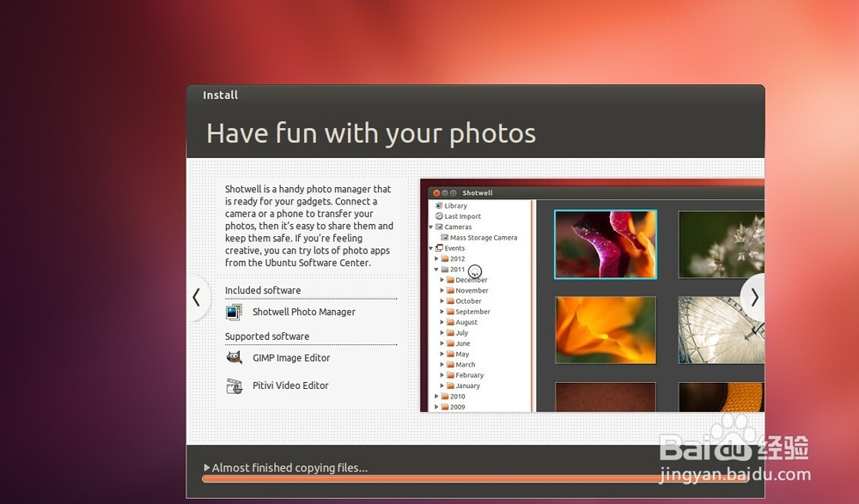Viewport: 859px width, 504px height.
Task: Expand the 2012 events folder
Action: 437,258
